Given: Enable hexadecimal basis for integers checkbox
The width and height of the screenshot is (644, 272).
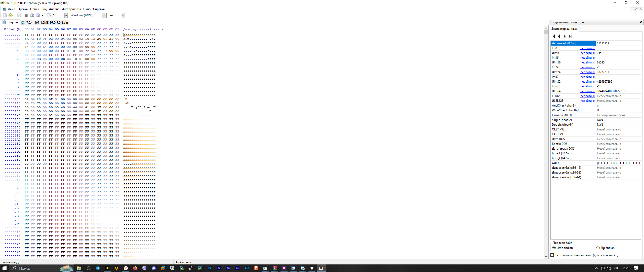Looking at the screenshot, I should coord(552,255).
